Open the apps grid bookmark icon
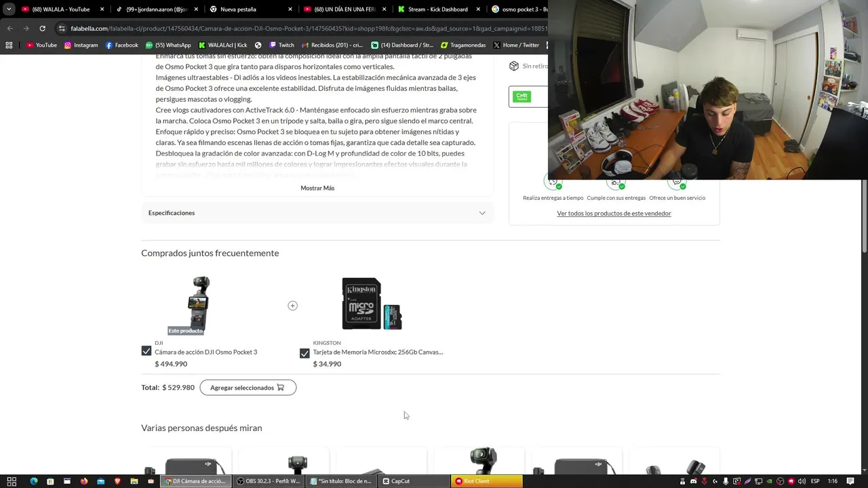The width and height of the screenshot is (868, 488). (x=9, y=45)
